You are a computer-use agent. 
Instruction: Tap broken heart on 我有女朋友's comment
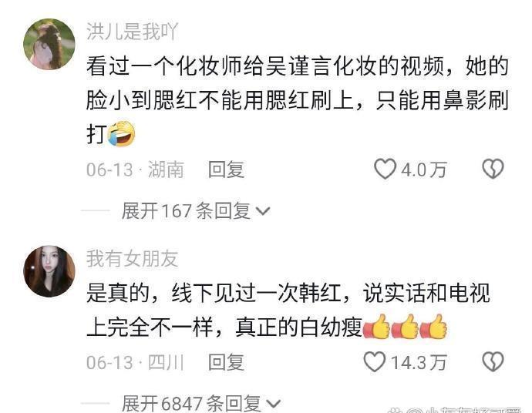click(x=493, y=362)
